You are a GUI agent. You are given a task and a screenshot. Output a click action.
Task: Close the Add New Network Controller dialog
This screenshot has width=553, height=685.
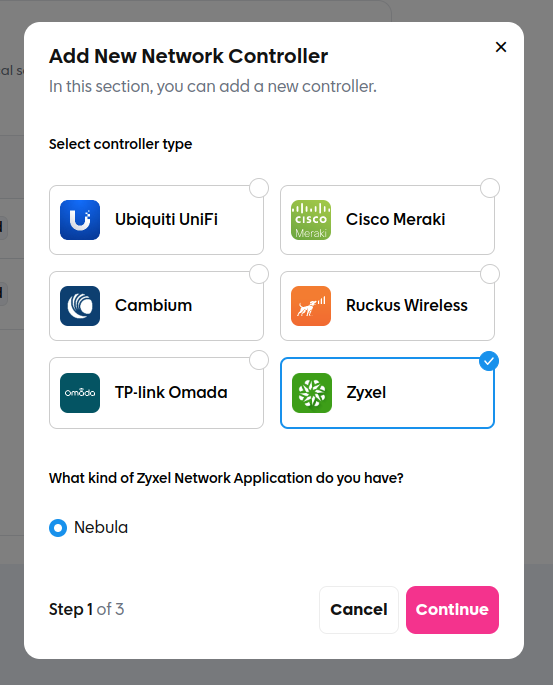501,47
